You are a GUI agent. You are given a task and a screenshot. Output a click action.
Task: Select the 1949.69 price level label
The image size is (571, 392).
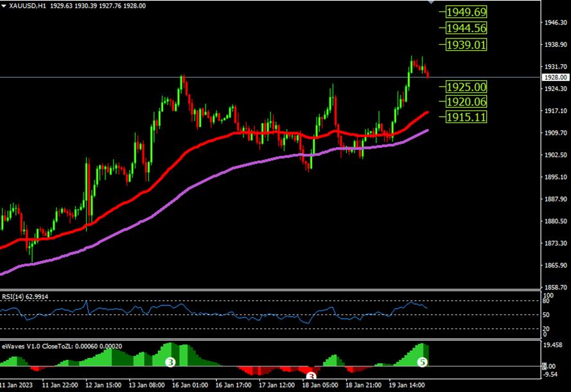click(466, 12)
